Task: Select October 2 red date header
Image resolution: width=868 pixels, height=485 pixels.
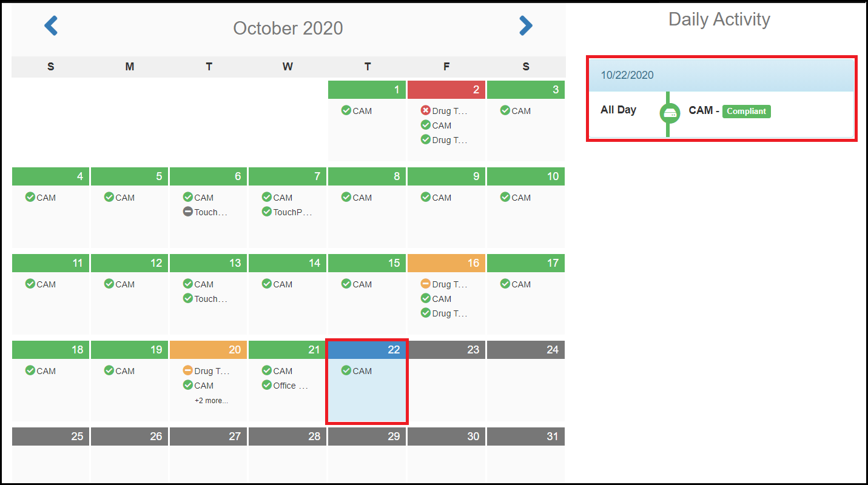Action: click(446, 90)
